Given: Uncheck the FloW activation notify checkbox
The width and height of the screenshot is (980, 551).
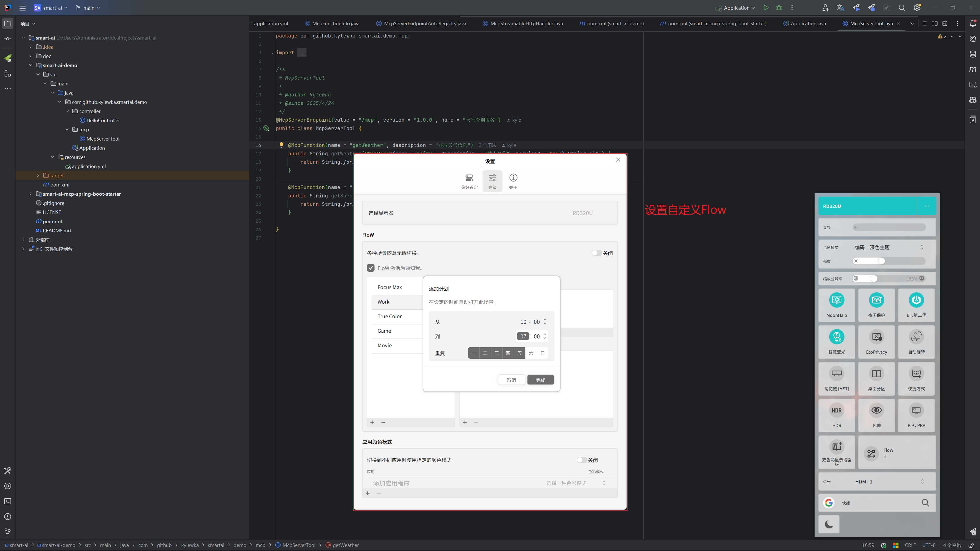Looking at the screenshot, I should [371, 268].
